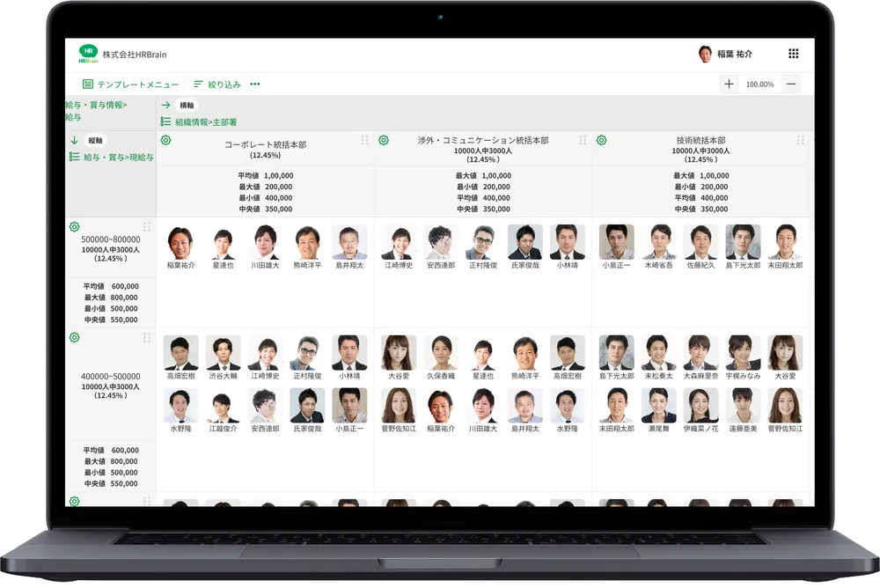This screenshot has width=880, height=588.
Task: Click the 100.00% zoom value field
Action: tap(759, 85)
